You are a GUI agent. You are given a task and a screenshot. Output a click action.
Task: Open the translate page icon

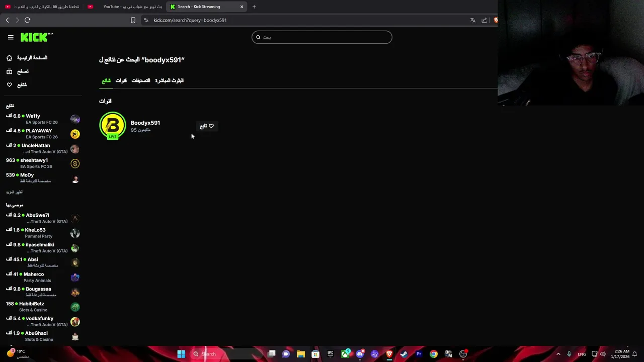coord(472,20)
